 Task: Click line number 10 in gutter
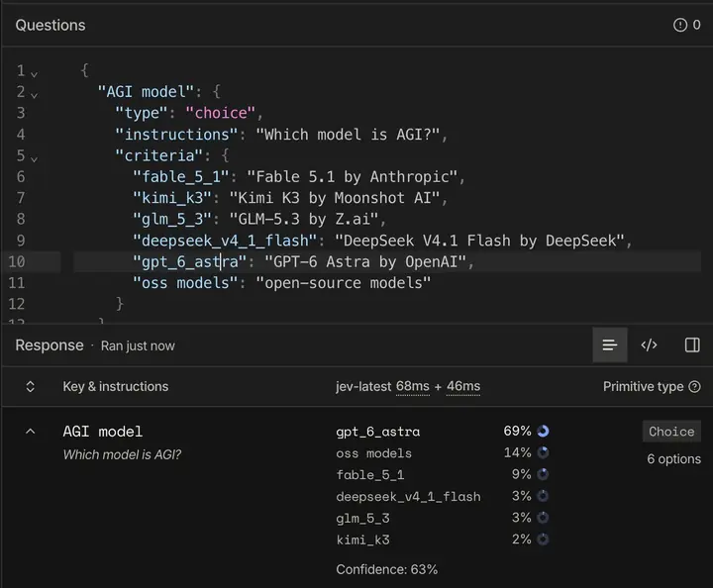point(17,261)
